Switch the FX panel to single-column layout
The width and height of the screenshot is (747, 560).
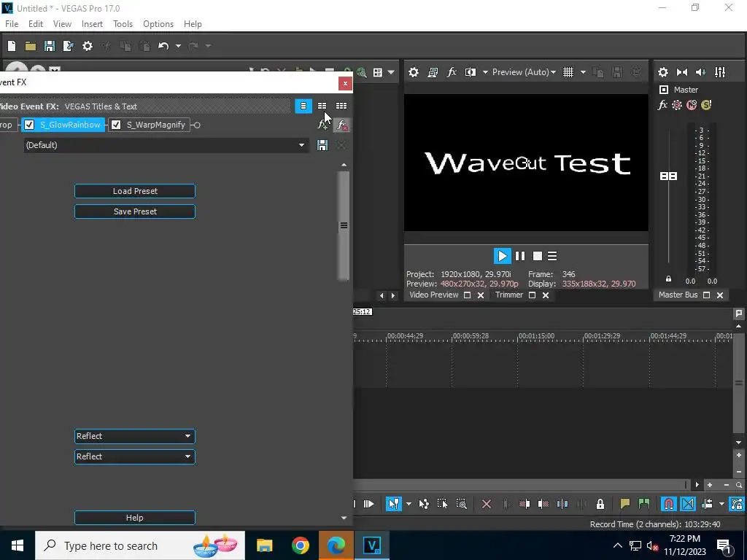tap(303, 106)
